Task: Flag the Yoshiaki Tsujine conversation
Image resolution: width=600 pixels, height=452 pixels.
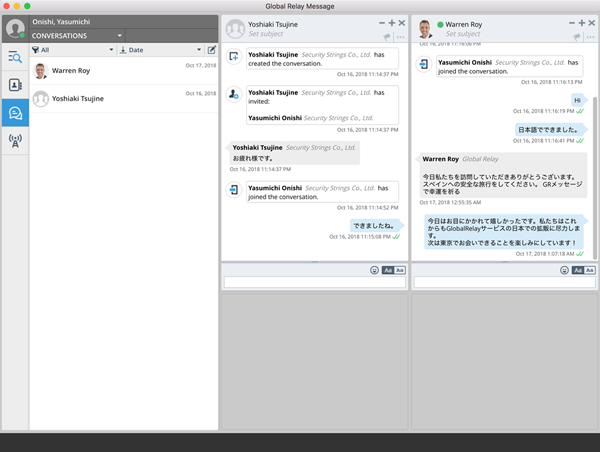Action: tap(387, 37)
